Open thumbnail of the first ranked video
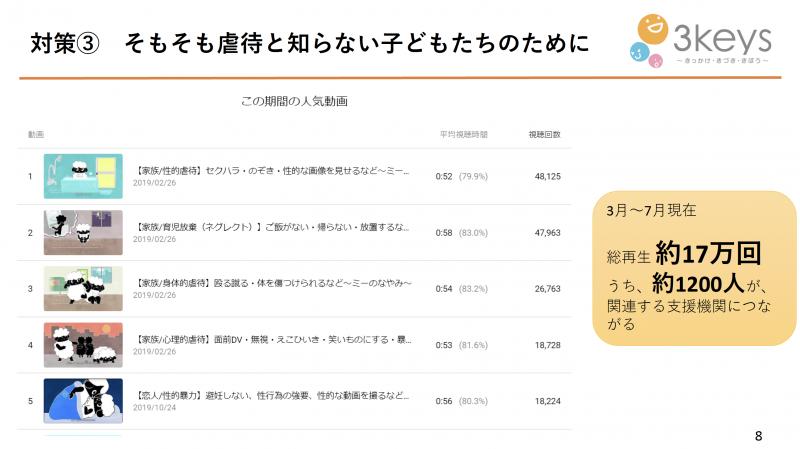The image size is (800, 449). [x=83, y=176]
